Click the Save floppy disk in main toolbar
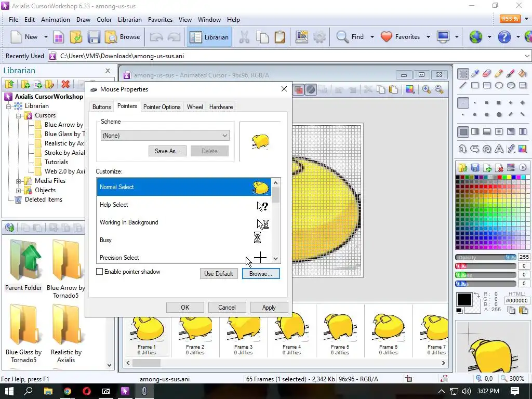The image size is (532, 399). [94, 37]
